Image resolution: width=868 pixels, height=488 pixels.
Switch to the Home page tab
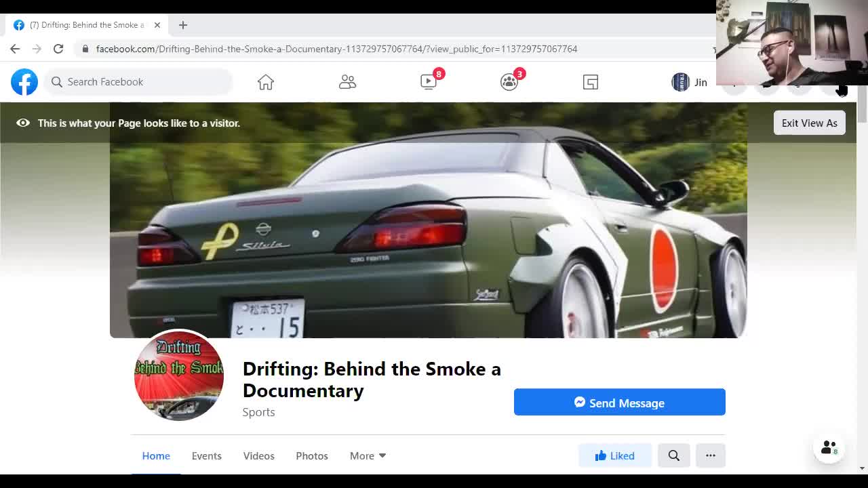[156, 455]
